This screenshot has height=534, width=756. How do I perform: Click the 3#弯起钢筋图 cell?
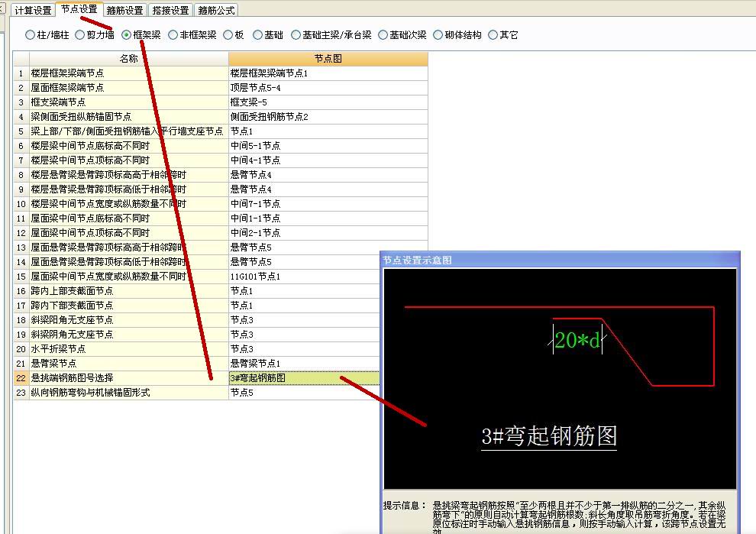point(304,377)
